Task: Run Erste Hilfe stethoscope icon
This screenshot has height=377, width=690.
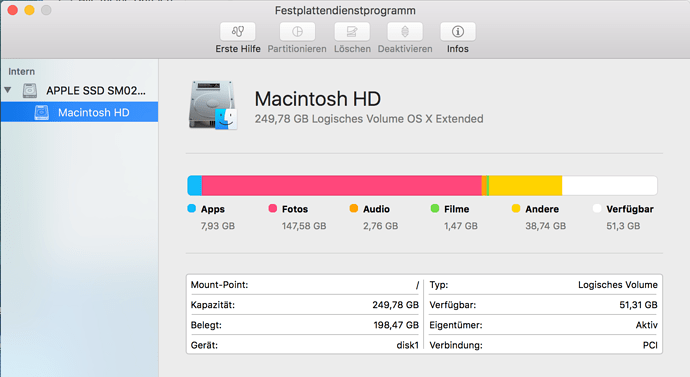Action: tap(238, 32)
